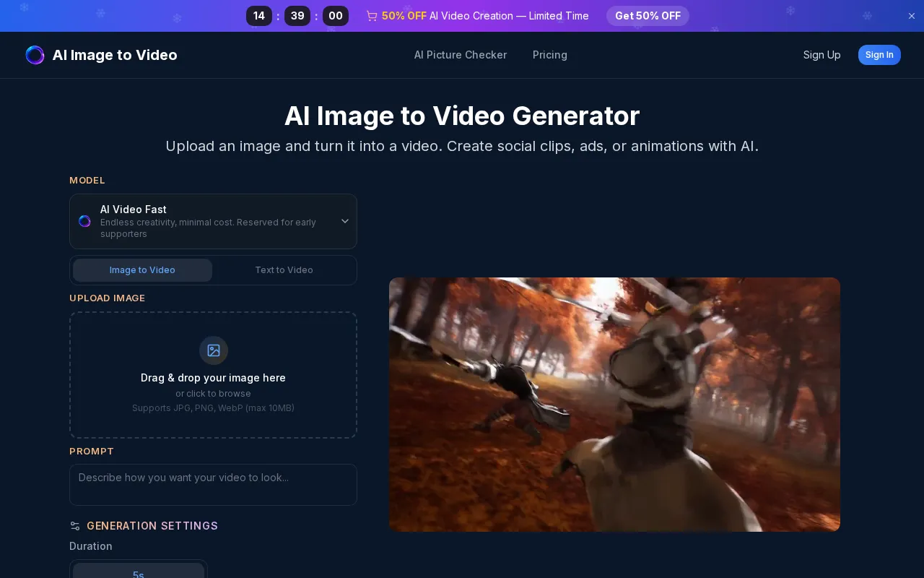Click Sign Up link

(x=821, y=55)
